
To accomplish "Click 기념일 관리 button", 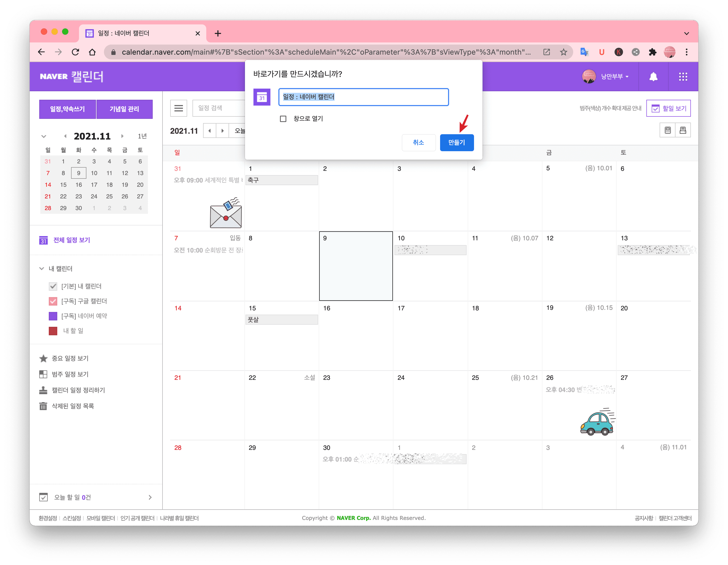I will coord(124,109).
